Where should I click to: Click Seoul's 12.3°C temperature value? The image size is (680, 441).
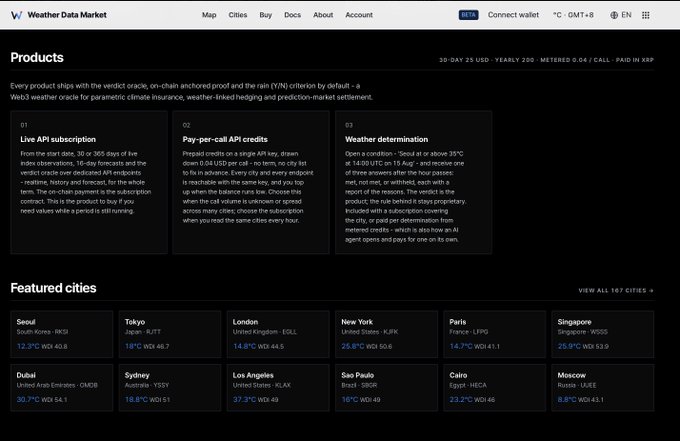(x=28, y=346)
